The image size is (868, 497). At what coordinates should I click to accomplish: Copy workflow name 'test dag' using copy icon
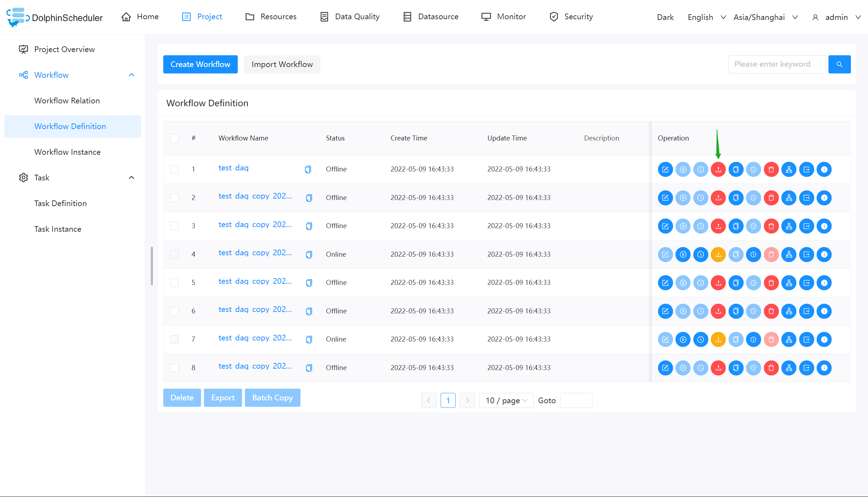tap(308, 169)
